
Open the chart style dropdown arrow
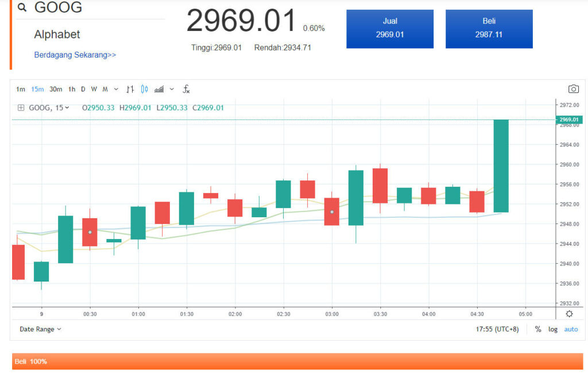click(172, 89)
